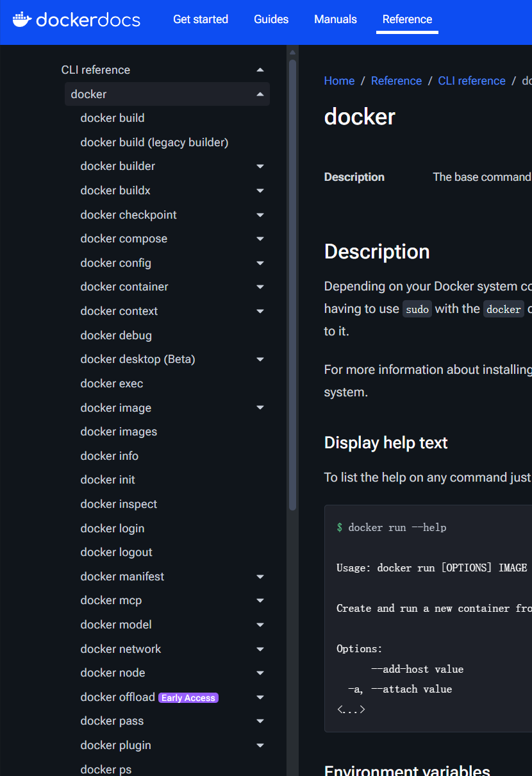This screenshot has width=532, height=776.
Task: Open the docker inspect page
Action: 119,504
